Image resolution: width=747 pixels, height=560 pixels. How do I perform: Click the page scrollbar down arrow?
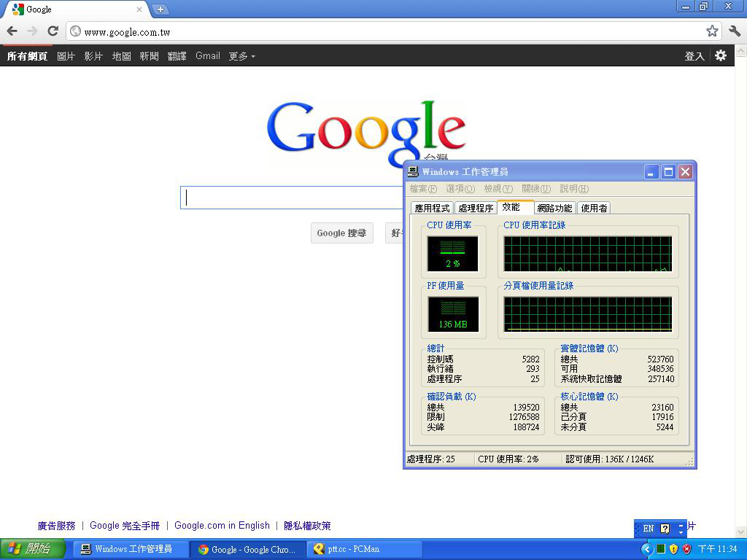tap(740, 532)
